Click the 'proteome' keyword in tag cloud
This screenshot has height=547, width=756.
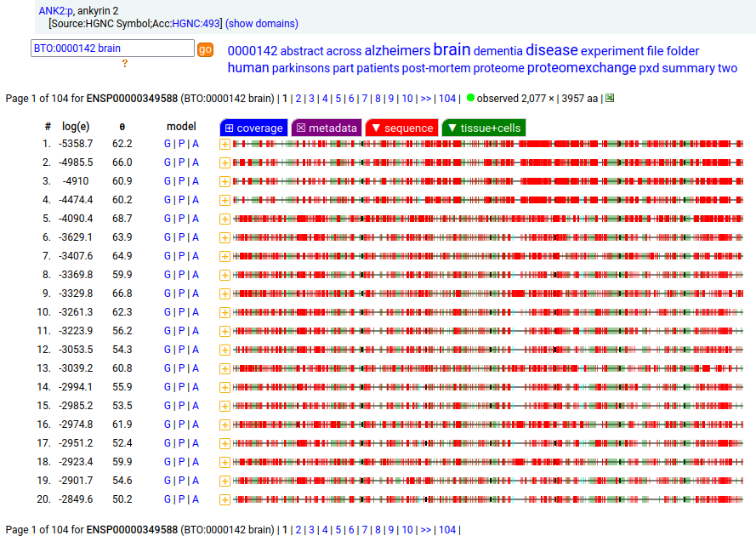[x=498, y=69]
